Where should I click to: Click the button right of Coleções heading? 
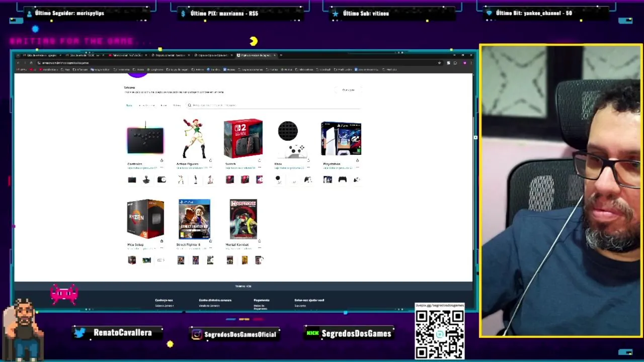348,90
